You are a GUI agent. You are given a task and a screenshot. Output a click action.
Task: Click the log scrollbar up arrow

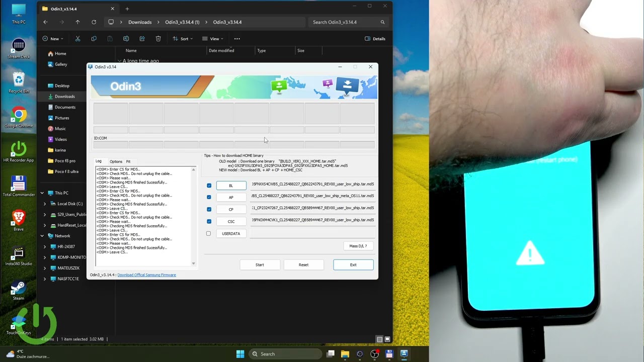pyautogui.click(x=193, y=169)
